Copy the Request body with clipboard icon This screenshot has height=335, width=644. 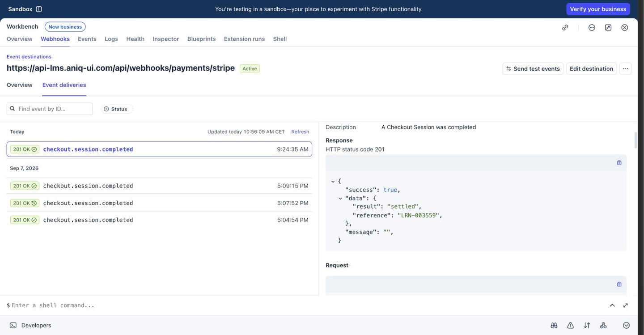619,284
